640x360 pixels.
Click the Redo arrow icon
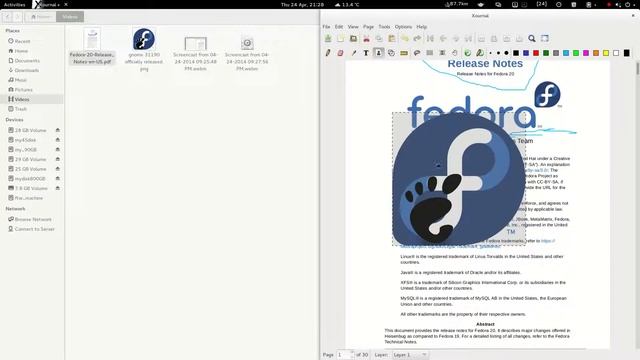417,38
